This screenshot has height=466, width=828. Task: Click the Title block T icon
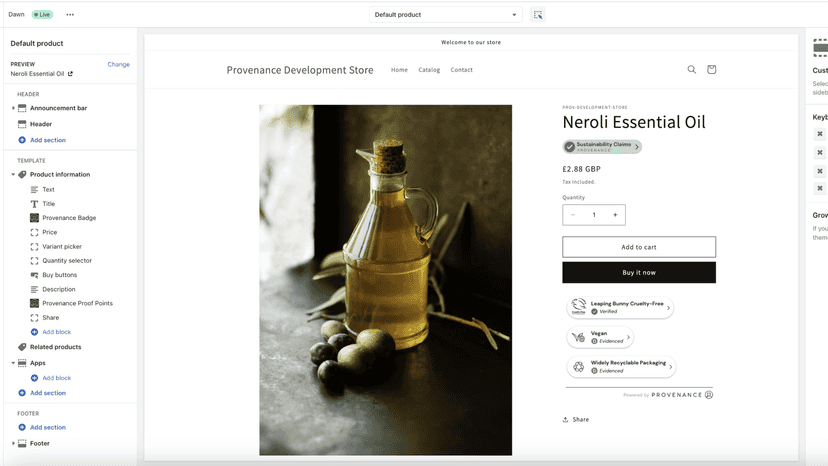coord(34,204)
